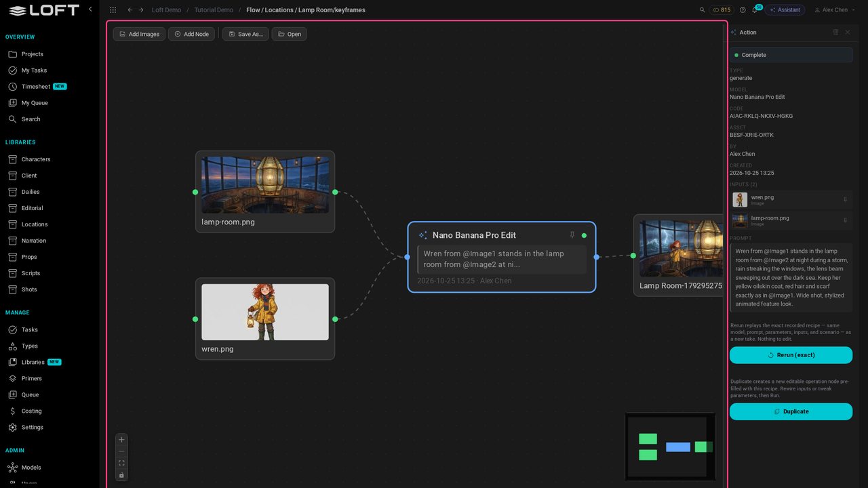Click the Duplicate button
Screen dimensions: 868x488
(x=791, y=411)
